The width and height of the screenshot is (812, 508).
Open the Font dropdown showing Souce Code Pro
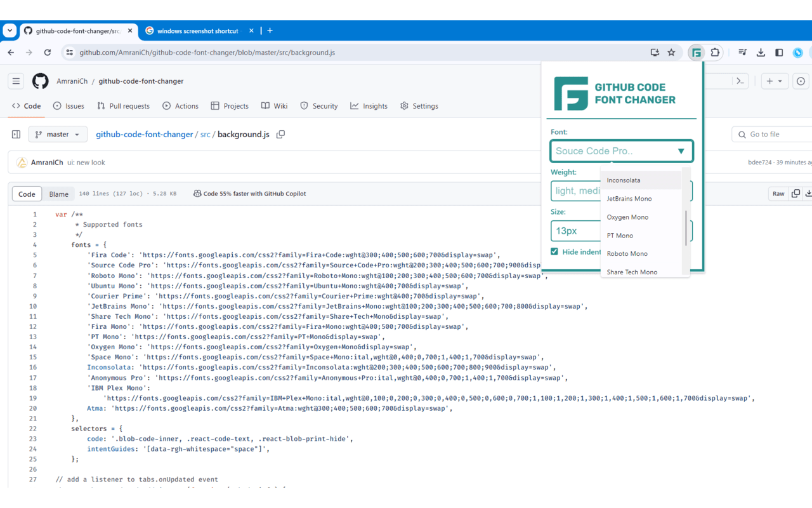tap(621, 151)
